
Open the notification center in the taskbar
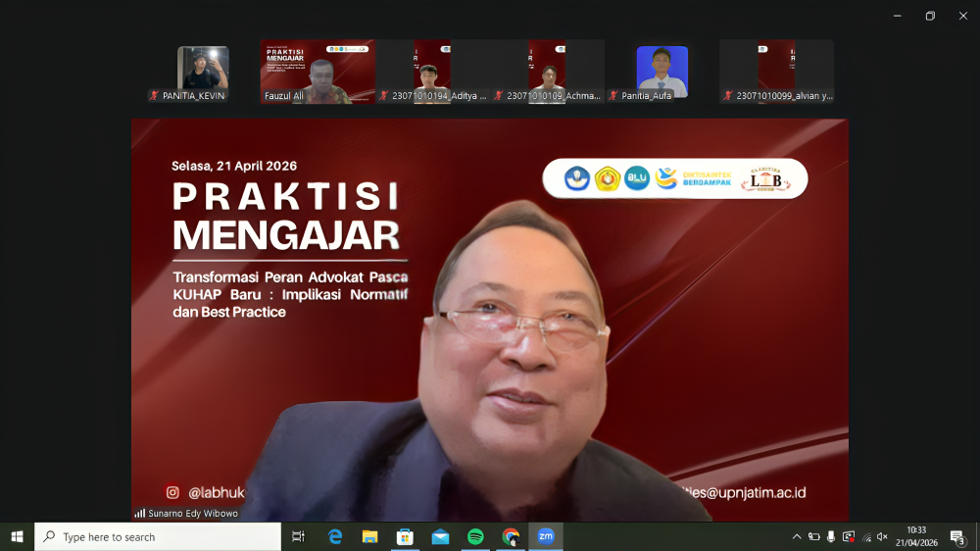coord(957,536)
